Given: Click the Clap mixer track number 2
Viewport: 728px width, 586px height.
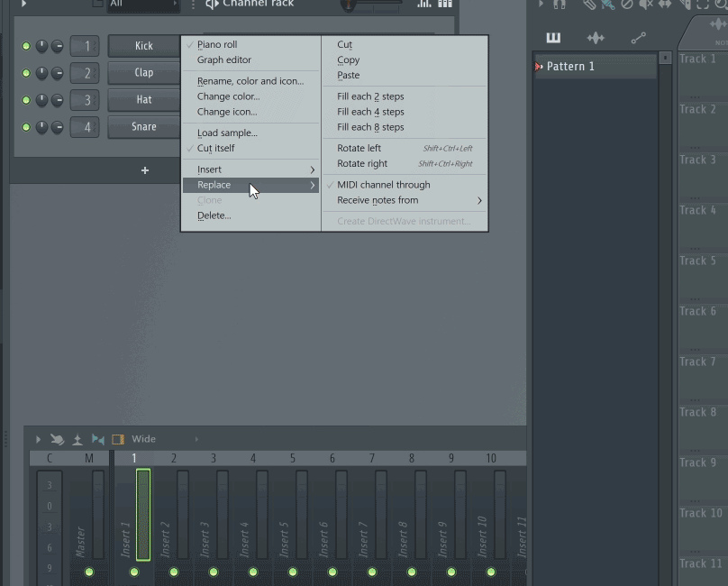Looking at the screenshot, I should coord(85,73).
